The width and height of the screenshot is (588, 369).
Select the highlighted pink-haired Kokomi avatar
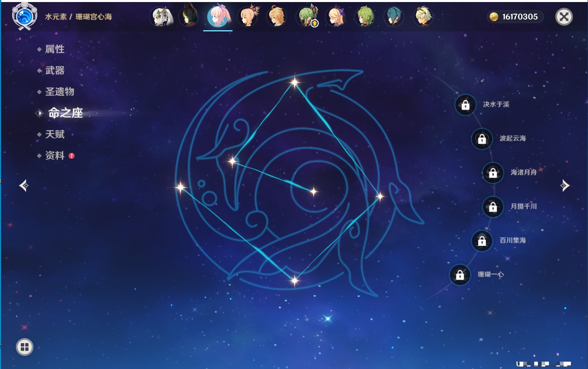(x=218, y=16)
